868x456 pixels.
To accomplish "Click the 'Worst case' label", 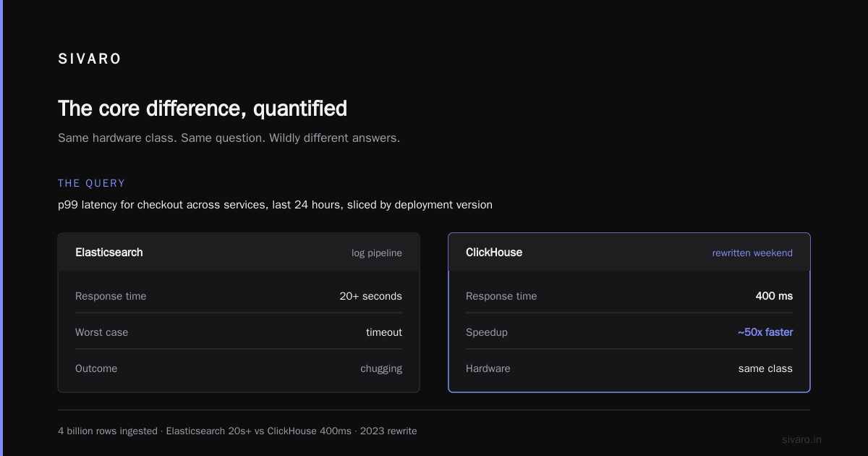I will [102, 332].
